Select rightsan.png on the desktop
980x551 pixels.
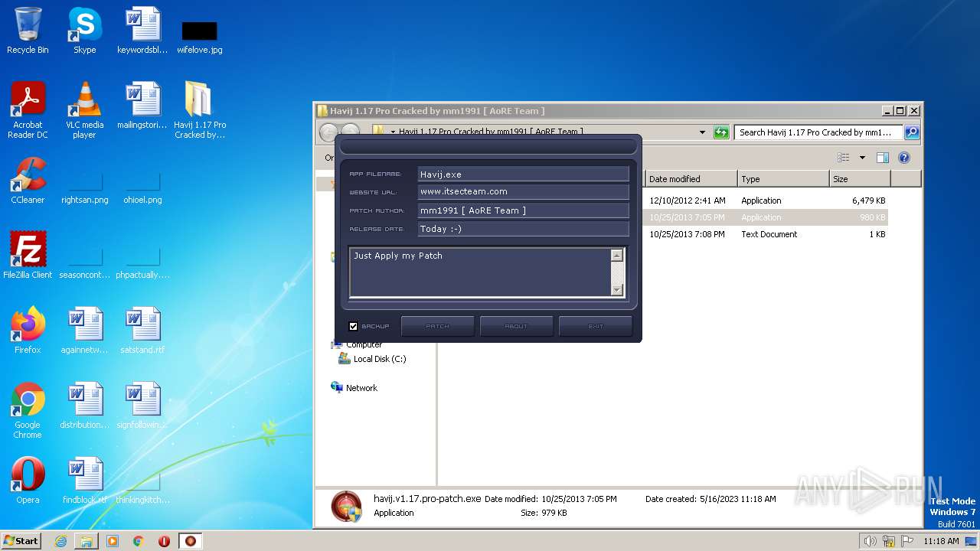(84, 188)
